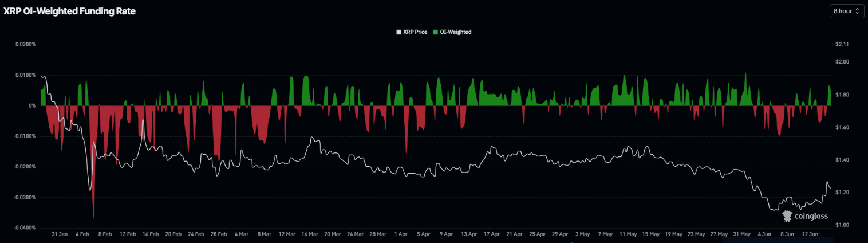Toggle the XRP Price legend series

pyautogui.click(x=411, y=32)
